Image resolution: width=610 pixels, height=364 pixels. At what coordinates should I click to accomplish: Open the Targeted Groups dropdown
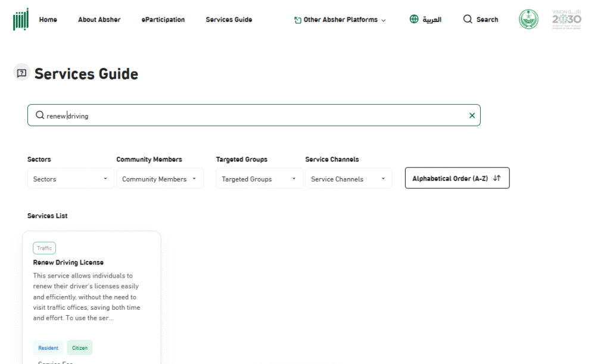click(260, 179)
